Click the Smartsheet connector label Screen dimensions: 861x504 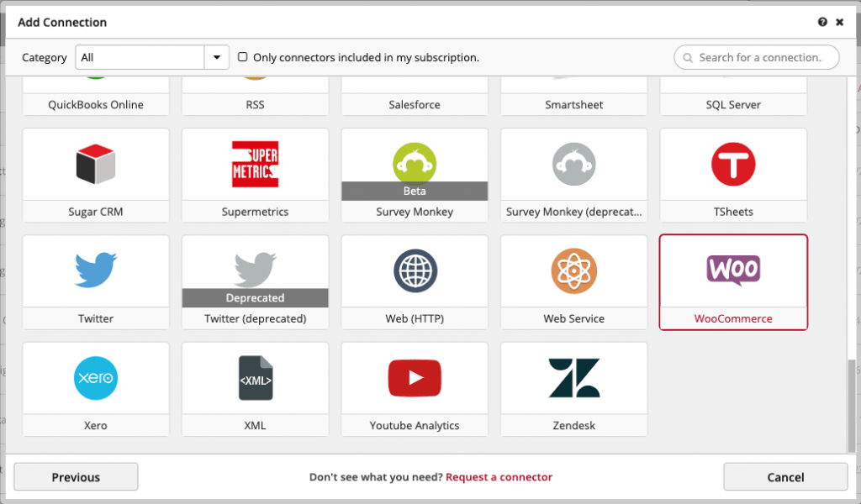573,105
